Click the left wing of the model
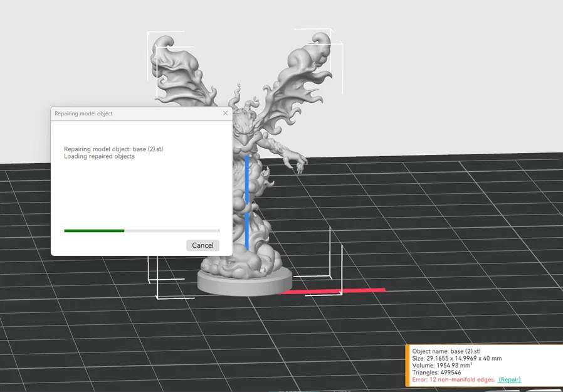Image resolution: width=563 pixels, height=392 pixels. point(176,63)
